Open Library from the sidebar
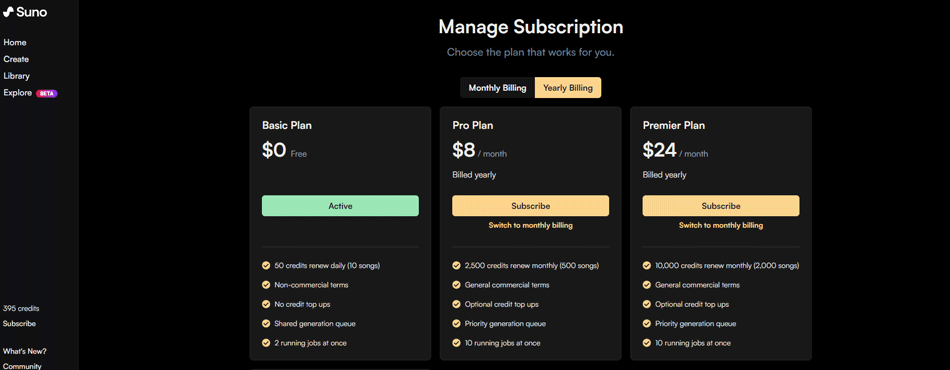The width and height of the screenshot is (950, 370). (x=16, y=76)
